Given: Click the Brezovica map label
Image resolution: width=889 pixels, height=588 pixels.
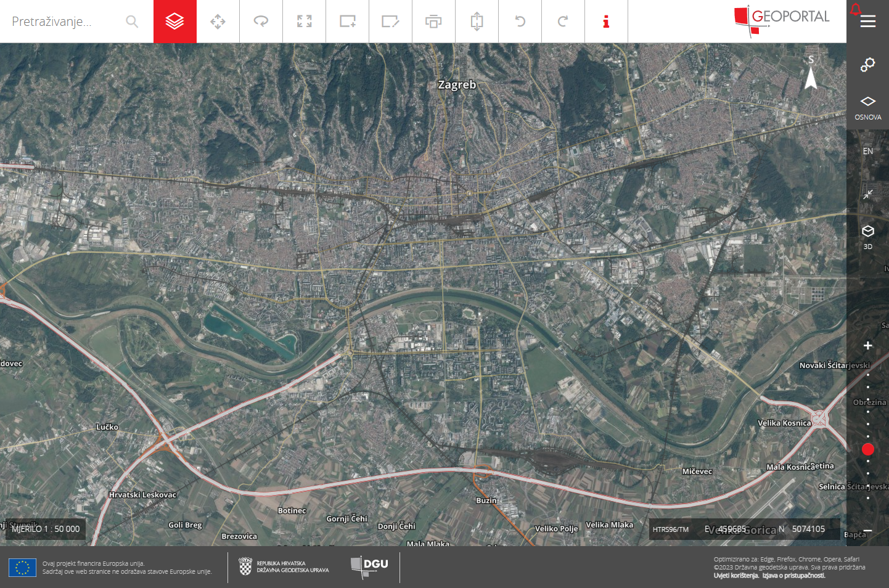Looking at the screenshot, I should point(239,536).
